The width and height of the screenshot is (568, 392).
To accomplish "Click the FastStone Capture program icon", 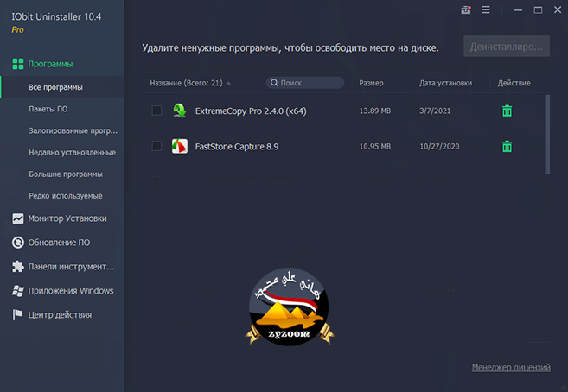I will coord(179,147).
